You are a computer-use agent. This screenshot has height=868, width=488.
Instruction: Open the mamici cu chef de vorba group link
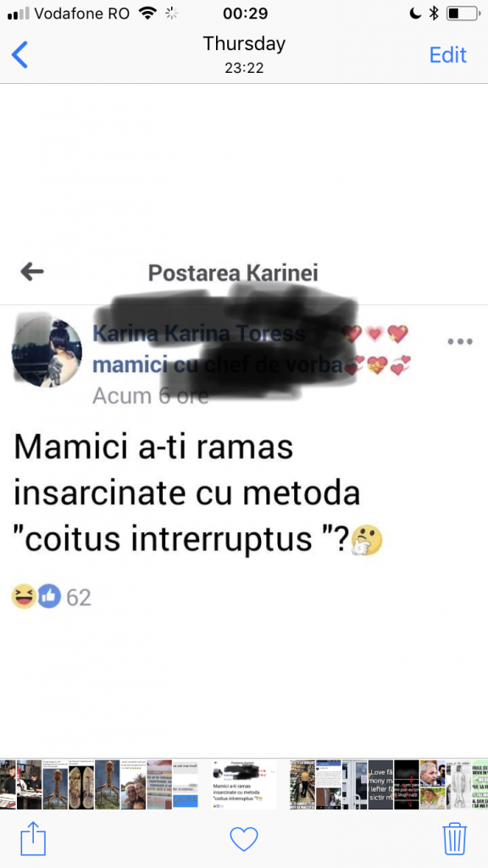pyautogui.click(x=218, y=365)
